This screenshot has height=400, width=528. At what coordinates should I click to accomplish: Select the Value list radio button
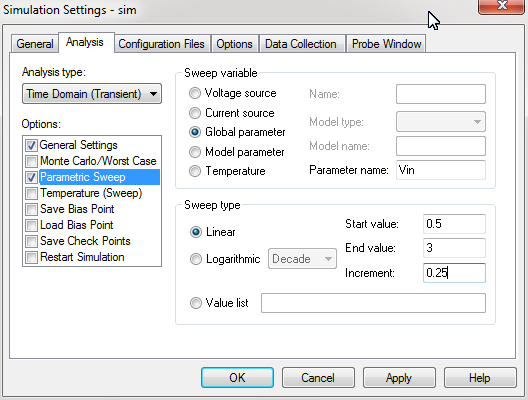point(196,303)
